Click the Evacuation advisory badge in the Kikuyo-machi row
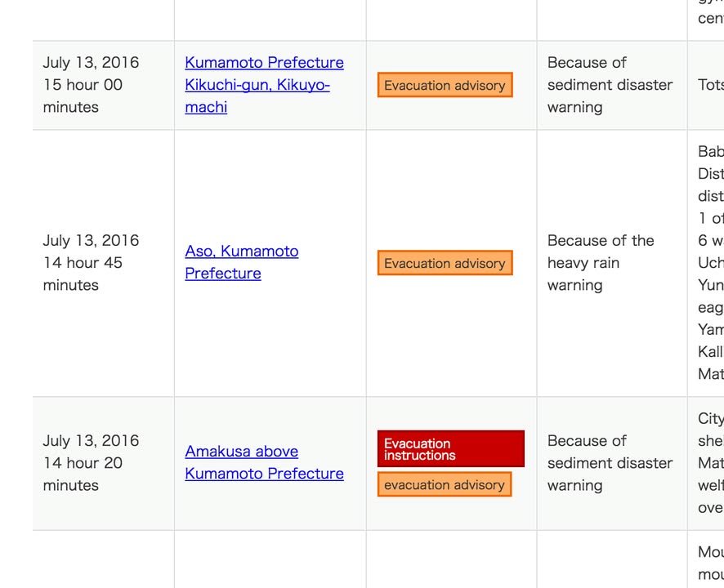Viewport: 724px width, 588px height. click(445, 85)
